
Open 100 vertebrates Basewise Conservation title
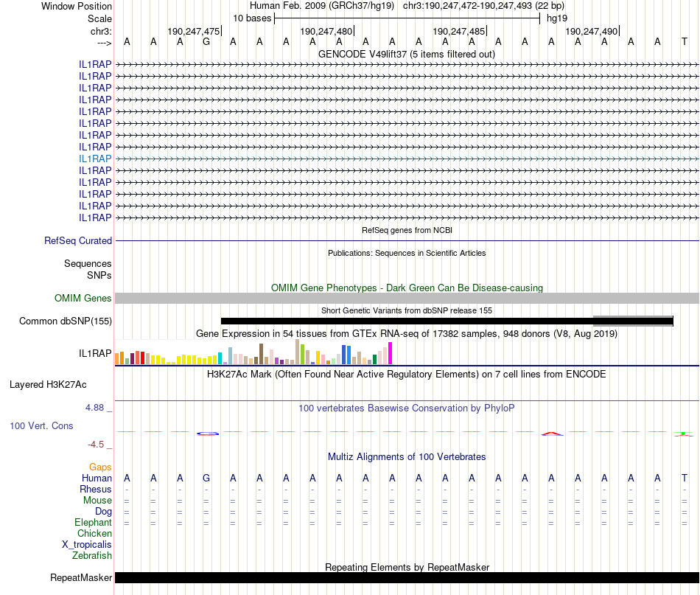coord(407,408)
